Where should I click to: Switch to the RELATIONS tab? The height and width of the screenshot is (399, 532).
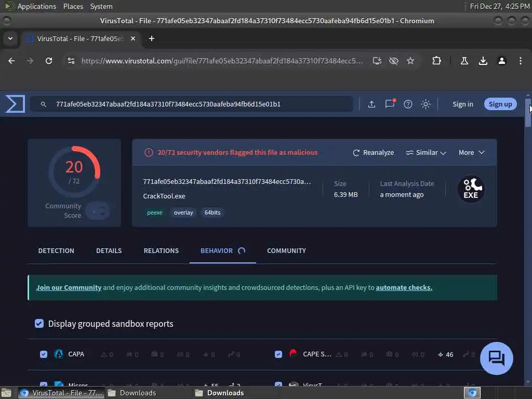161,251
